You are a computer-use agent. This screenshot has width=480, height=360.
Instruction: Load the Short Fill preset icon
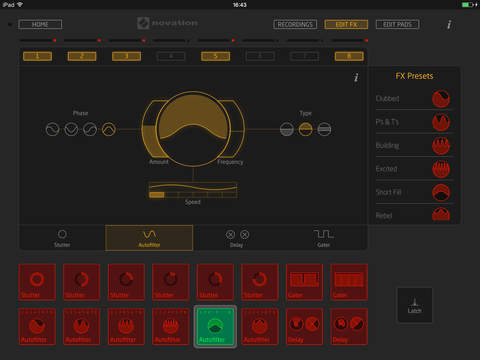[x=441, y=192]
